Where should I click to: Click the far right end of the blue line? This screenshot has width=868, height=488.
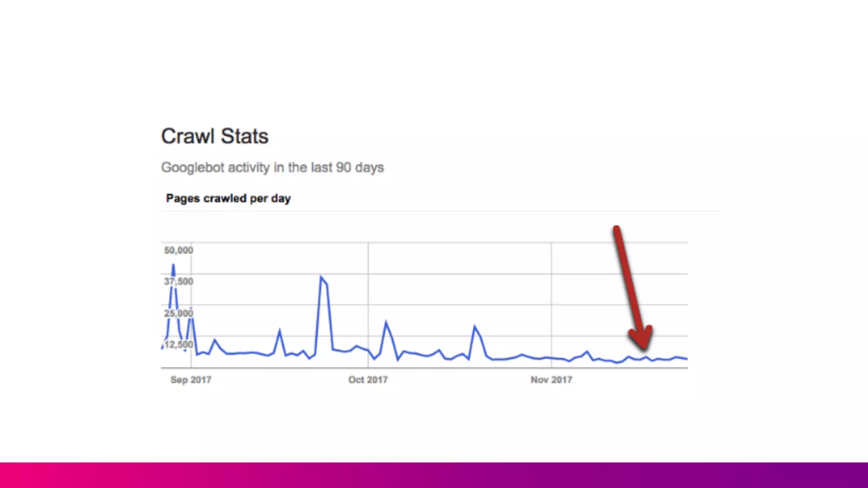coord(686,359)
